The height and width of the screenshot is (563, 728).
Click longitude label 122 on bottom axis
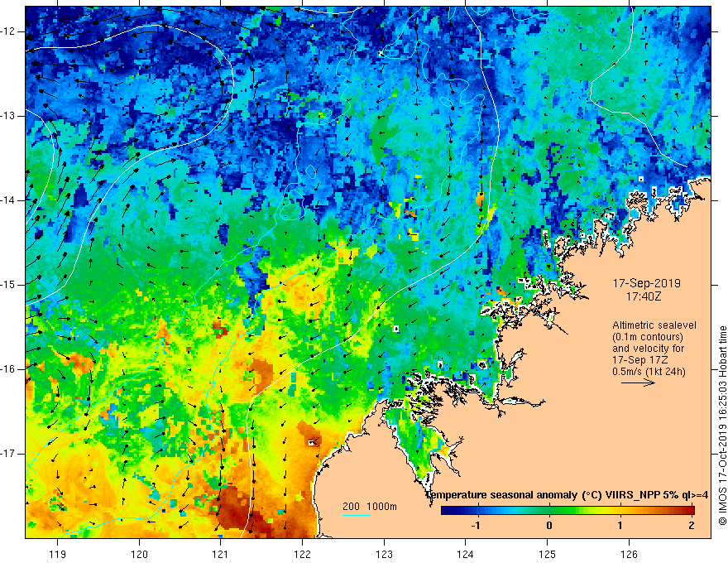[302, 554]
